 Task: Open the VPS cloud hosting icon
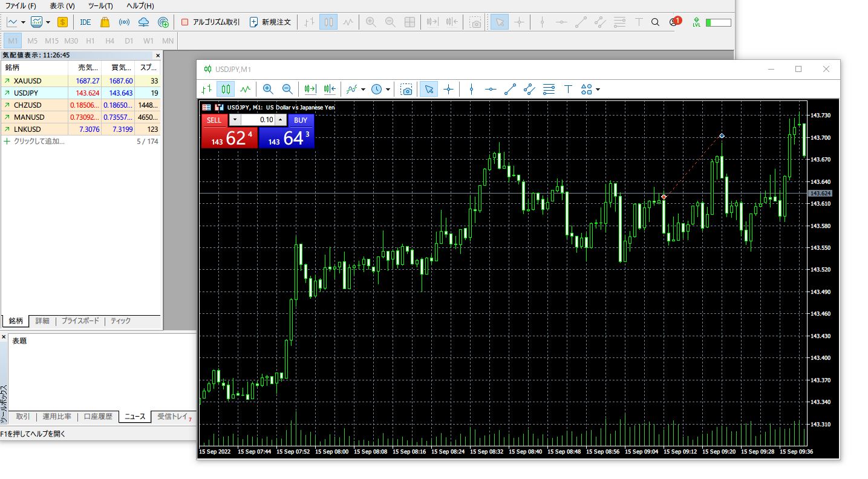tap(143, 22)
